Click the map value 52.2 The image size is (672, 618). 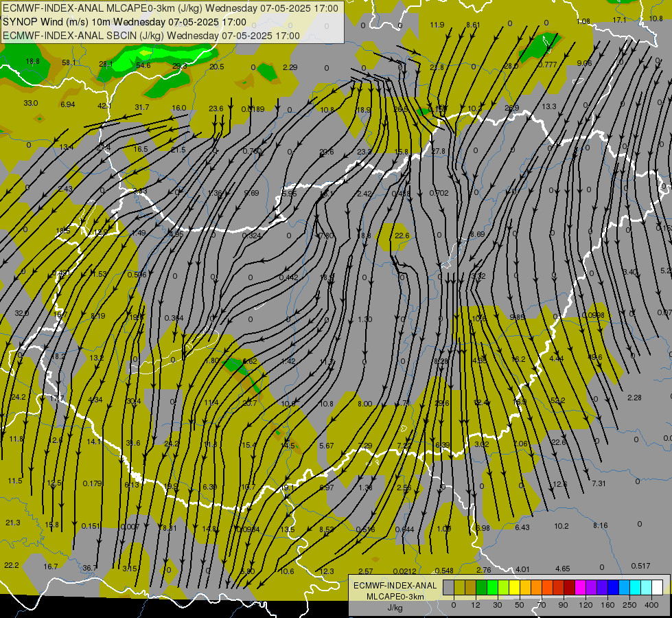pos(557,400)
